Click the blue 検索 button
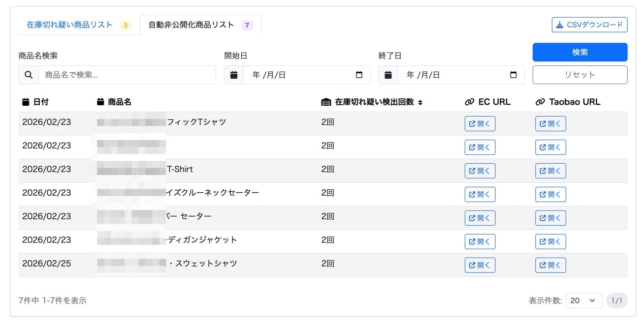 (x=580, y=52)
